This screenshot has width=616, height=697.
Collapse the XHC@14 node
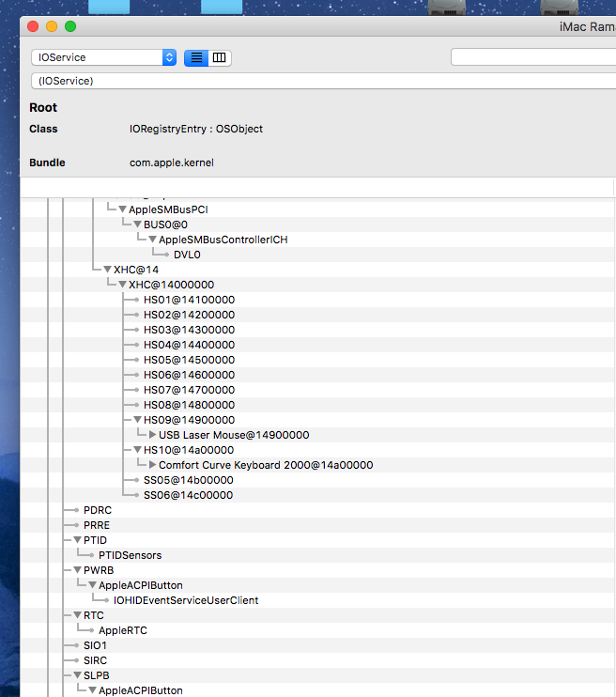pyautogui.click(x=108, y=270)
